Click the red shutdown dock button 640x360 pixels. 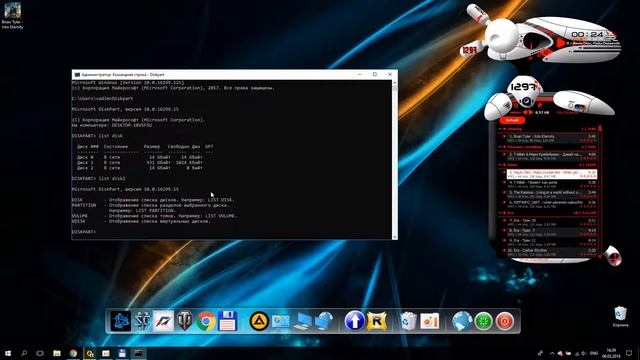tap(505, 321)
